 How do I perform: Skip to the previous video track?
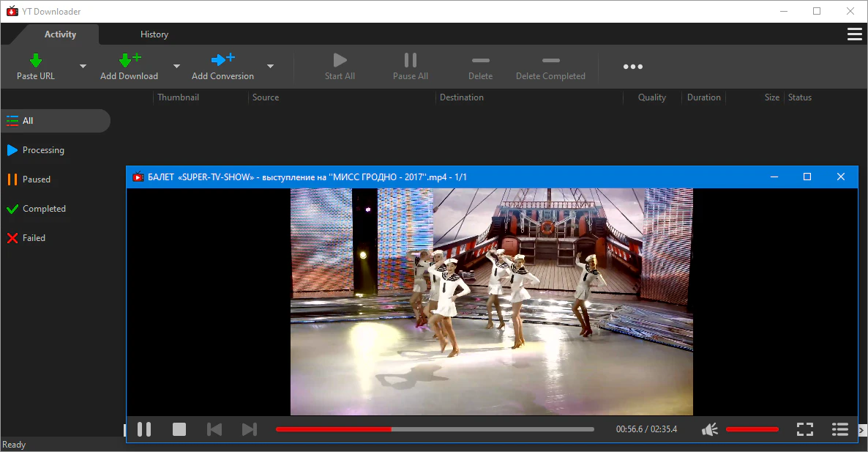click(x=214, y=429)
